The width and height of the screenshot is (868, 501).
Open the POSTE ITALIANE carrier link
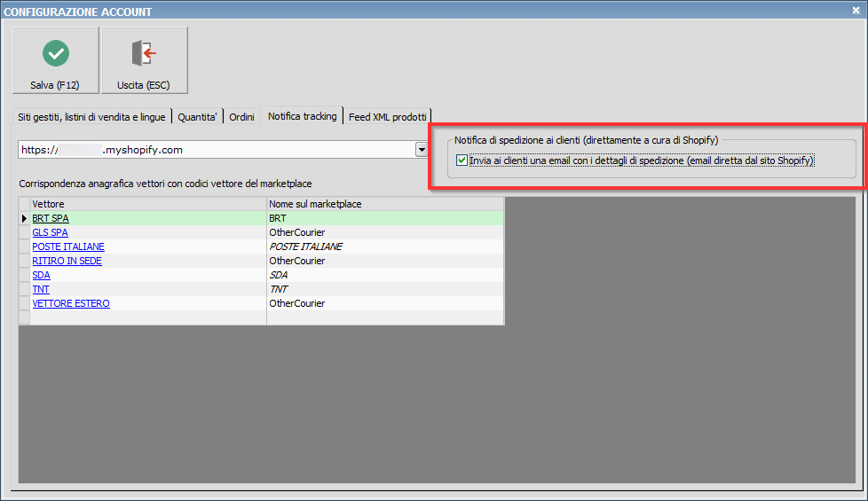(x=68, y=247)
